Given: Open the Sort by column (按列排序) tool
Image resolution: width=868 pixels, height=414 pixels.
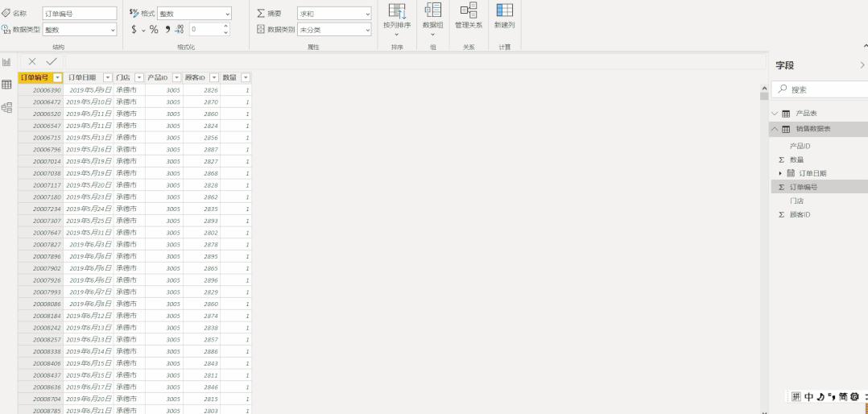Looking at the screenshot, I should [x=397, y=19].
